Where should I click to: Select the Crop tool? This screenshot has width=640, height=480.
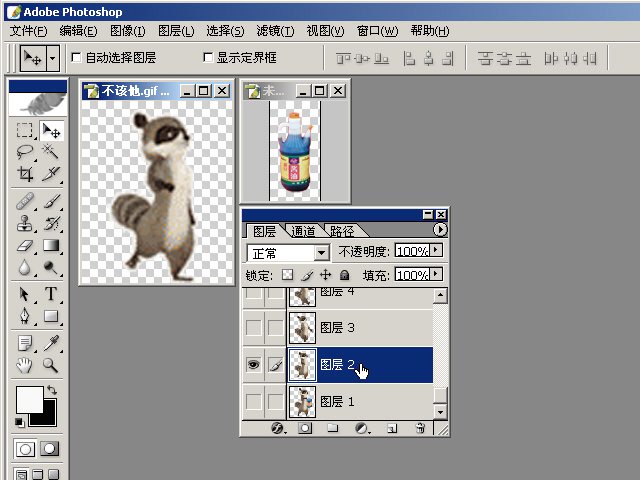pyautogui.click(x=24, y=174)
